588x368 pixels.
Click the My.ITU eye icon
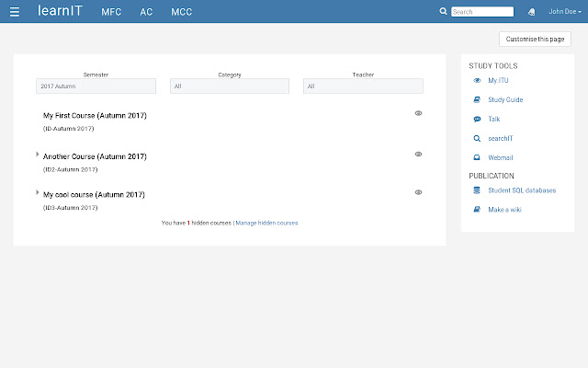coord(477,81)
